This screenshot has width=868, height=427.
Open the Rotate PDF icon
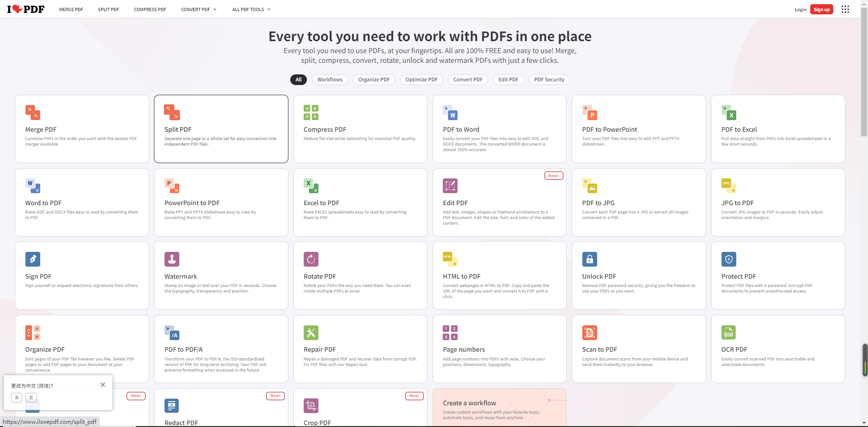pyautogui.click(x=311, y=259)
